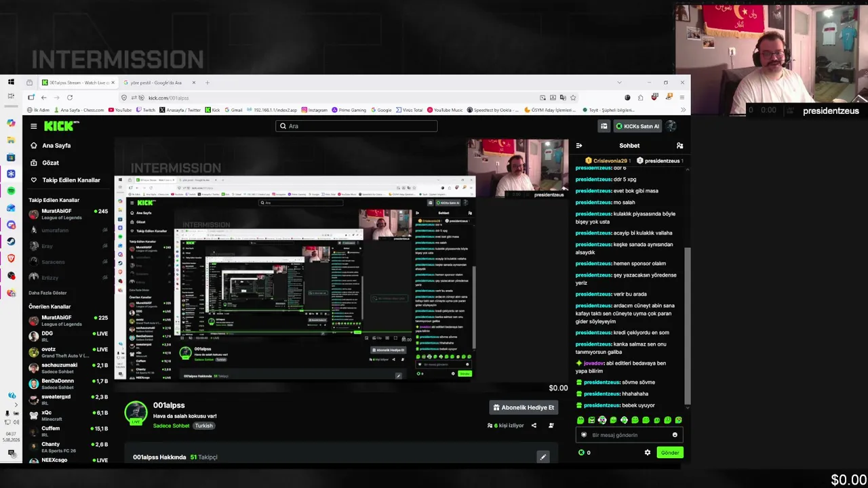
Task: Open Gözat in the sidebar
Action: (x=50, y=163)
